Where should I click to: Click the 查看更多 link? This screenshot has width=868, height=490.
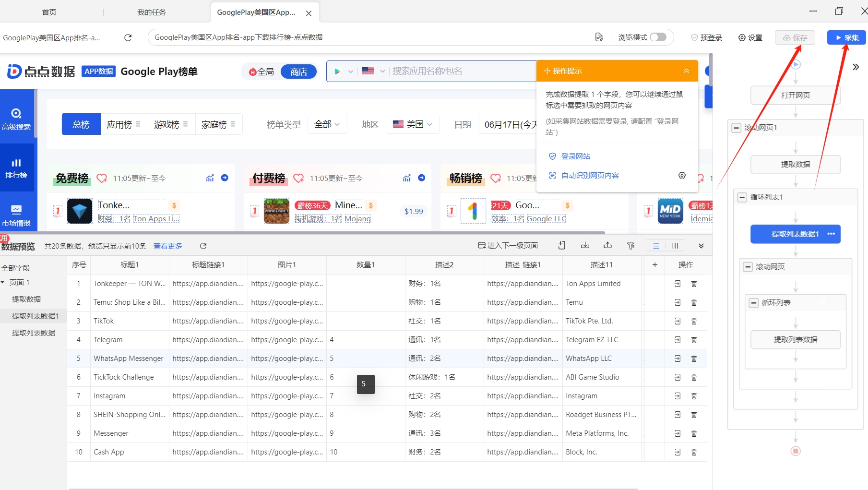tap(167, 246)
